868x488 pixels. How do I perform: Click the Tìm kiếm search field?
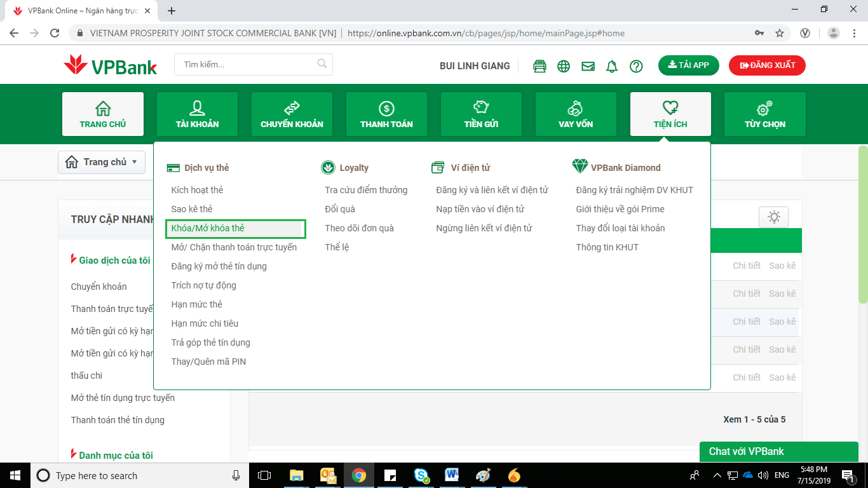coord(254,64)
